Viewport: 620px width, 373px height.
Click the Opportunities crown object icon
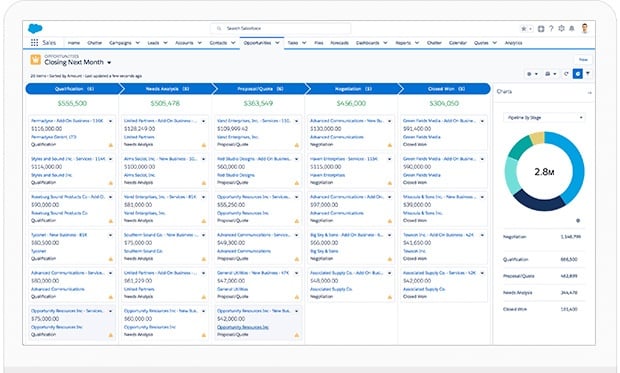36,60
